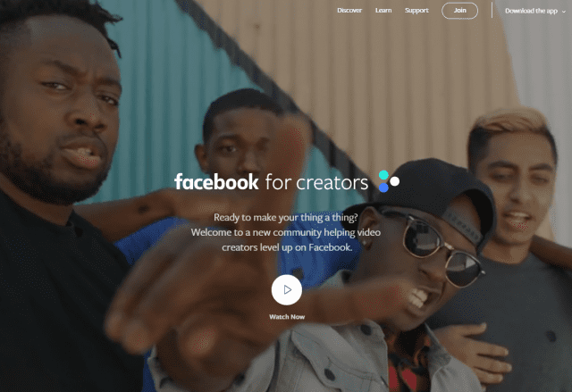Open the Learn menu item
The width and height of the screenshot is (572, 392).
click(383, 11)
